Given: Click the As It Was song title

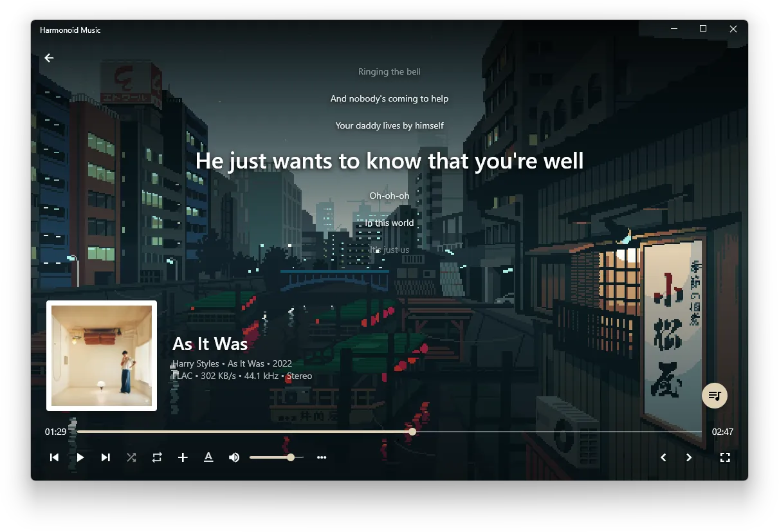Looking at the screenshot, I should tap(210, 344).
